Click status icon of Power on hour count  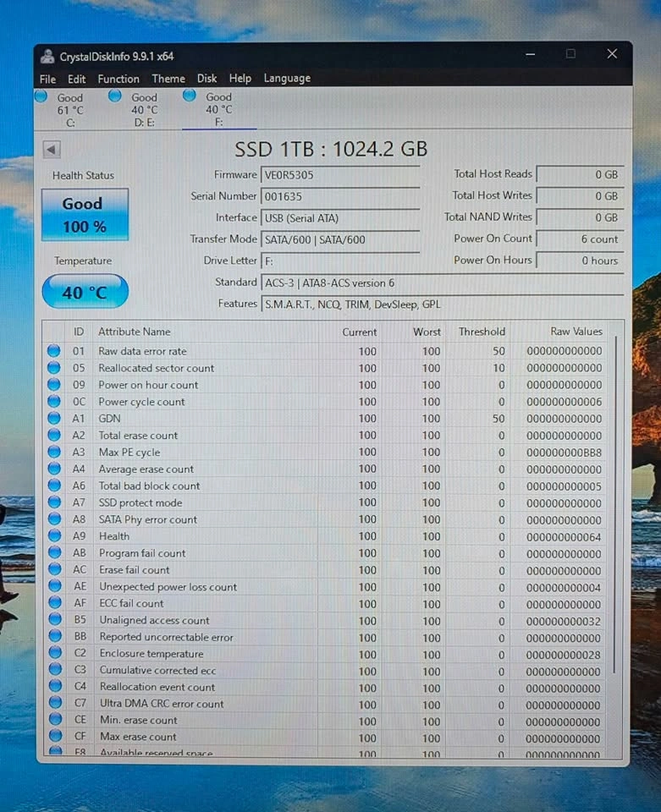coord(54,385)
